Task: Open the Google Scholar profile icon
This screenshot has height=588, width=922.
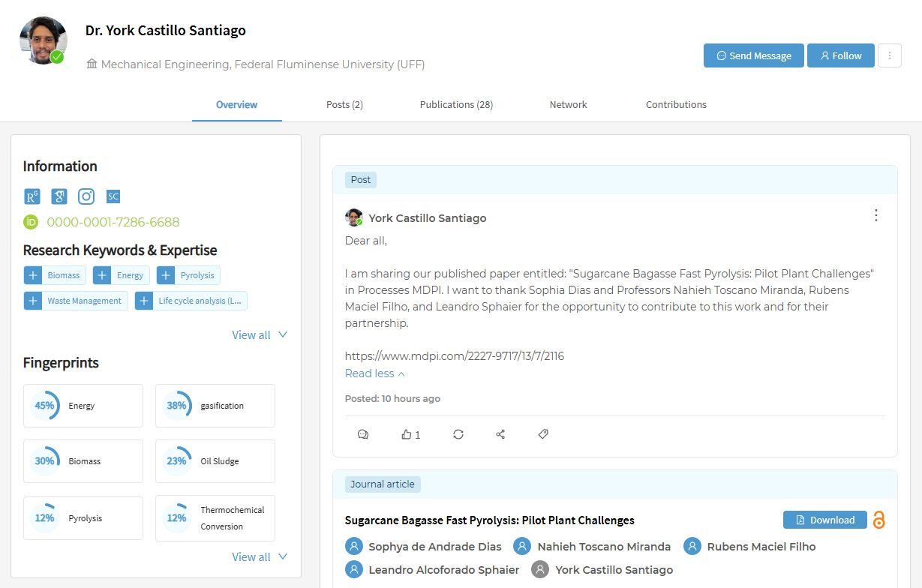Action: click(x=59, y=196)
